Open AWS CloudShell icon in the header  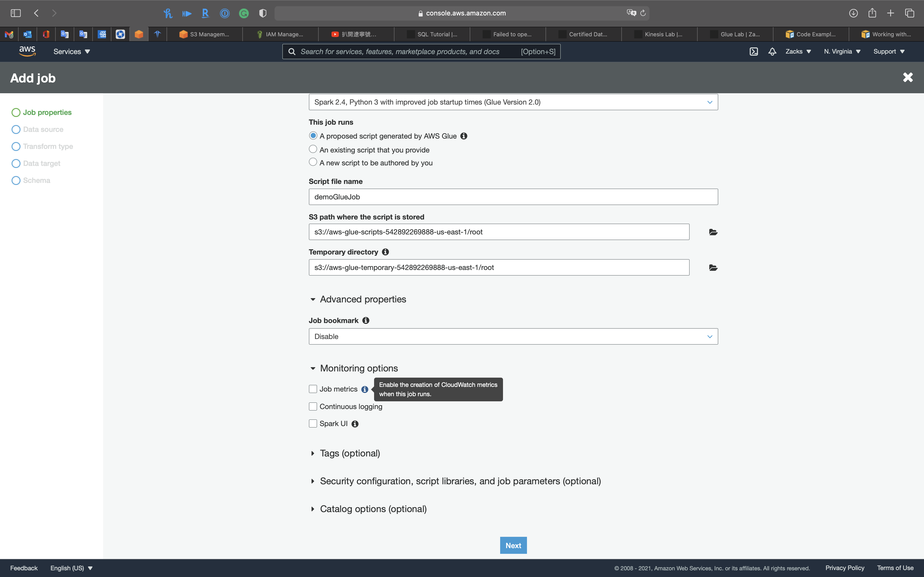(x=753, y=52)
